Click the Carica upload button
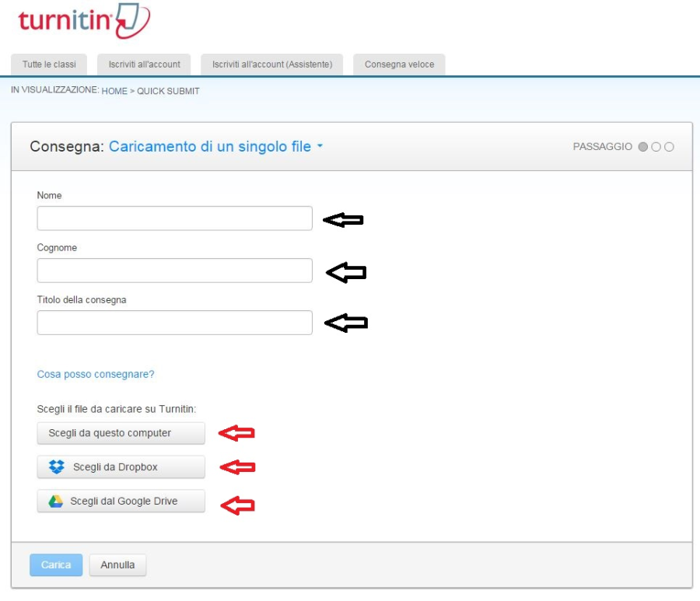The height and width of the screenshot is (601, 700). point(56,565)
